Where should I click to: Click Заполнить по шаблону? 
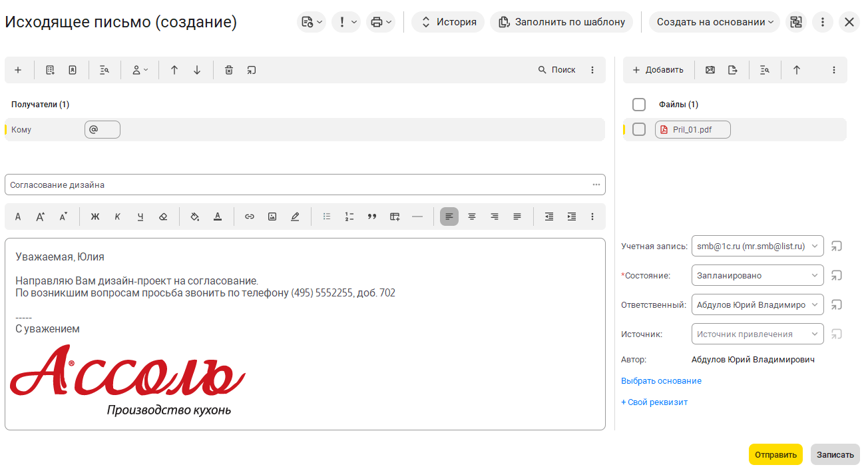(562, 22)
